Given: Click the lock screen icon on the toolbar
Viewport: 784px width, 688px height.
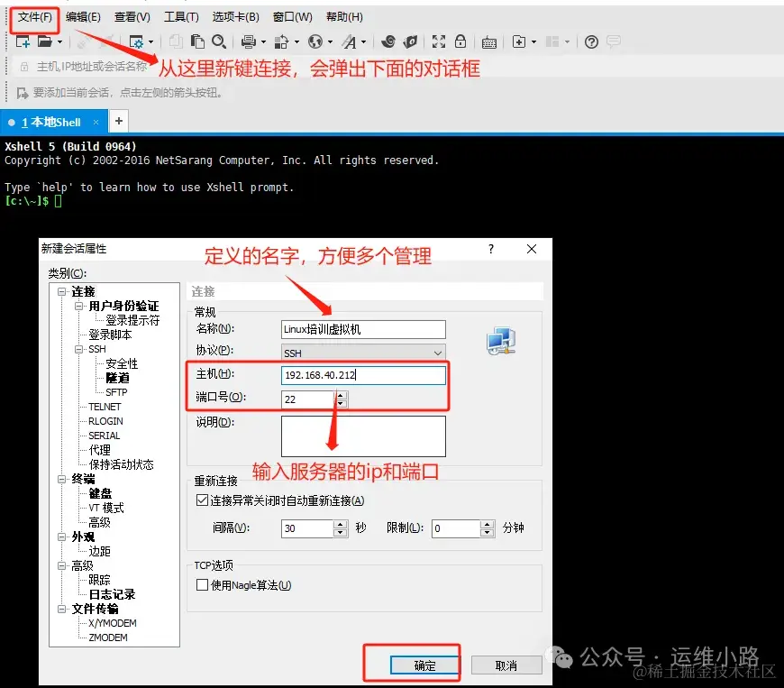Looking at the screenshot, I should [x=460, y=41].
